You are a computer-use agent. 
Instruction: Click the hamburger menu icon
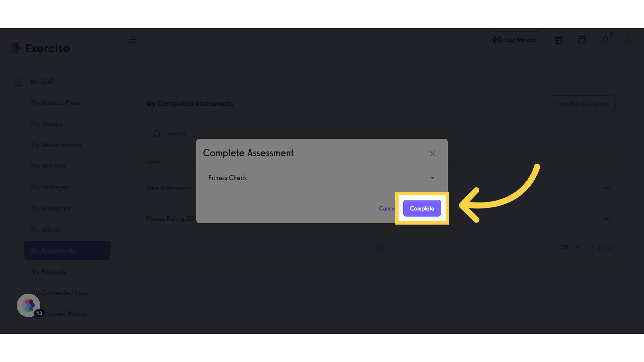pyautogui.click(x=132, y=40)
